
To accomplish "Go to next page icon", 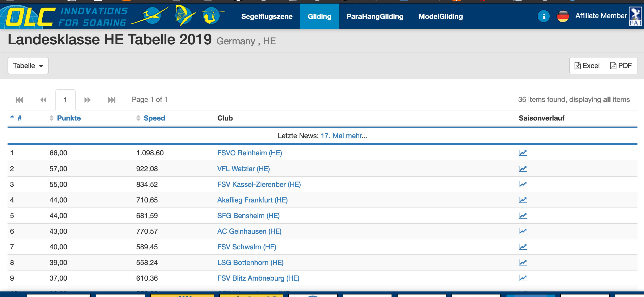I will 87,100.
